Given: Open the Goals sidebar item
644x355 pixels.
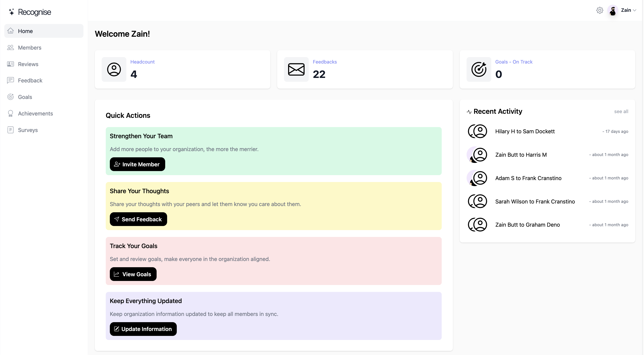Looking at the screenshot, I should coord(44,97).
